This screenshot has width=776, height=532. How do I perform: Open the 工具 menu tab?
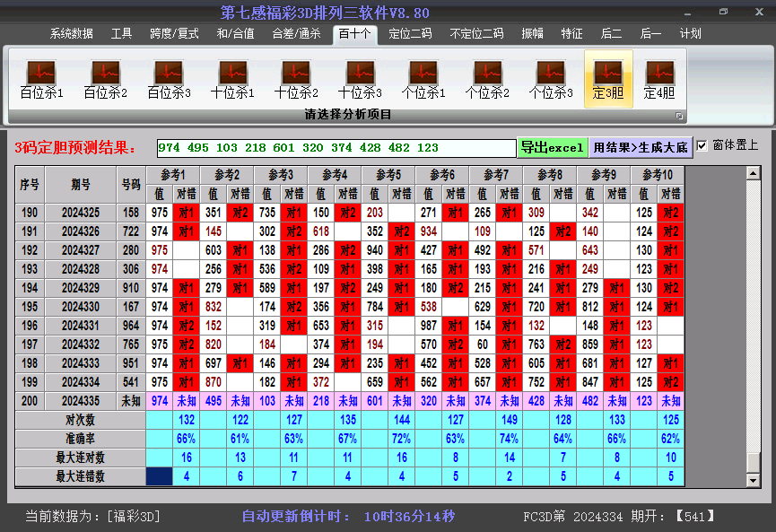tap(121, 34)
